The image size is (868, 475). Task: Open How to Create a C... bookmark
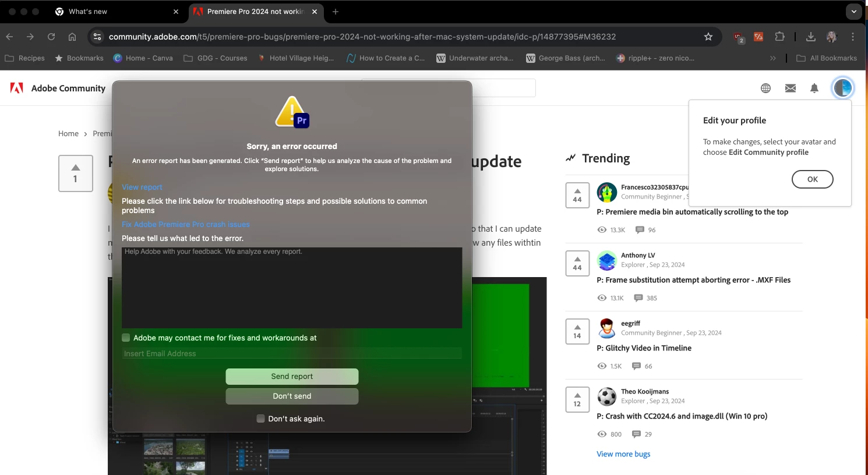pos(386,58)
